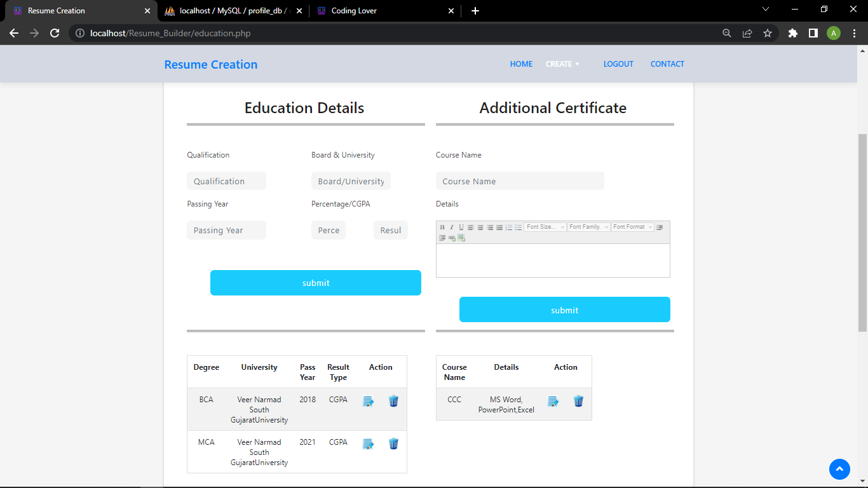
Task: View site information icon beside URL
Action: tap(80, 33)
